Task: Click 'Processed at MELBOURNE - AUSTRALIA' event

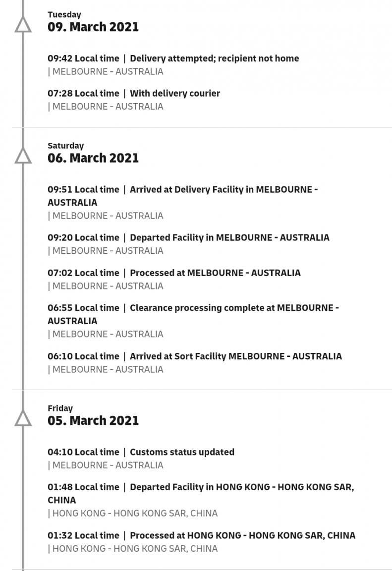Action: [216, 273]
